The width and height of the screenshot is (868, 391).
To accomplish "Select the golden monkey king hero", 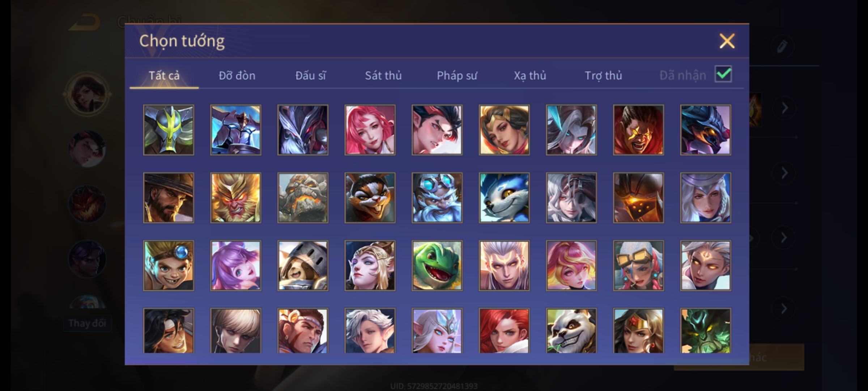I will (235, 198).
